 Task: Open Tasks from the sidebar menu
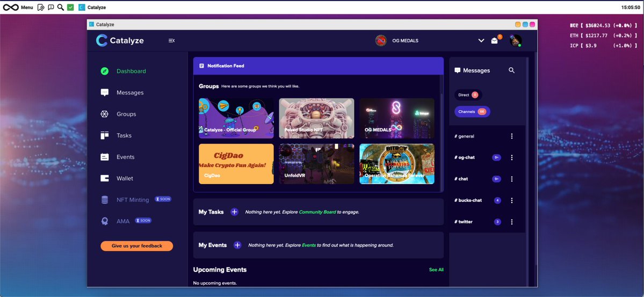pos(124,135)
